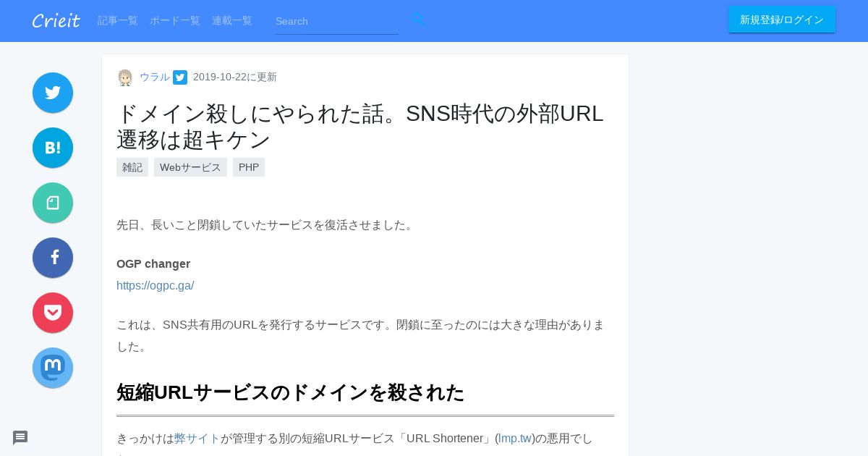Open the lmp.tw link
Screen dimensions: 868x456
click(x=515, y=438)
